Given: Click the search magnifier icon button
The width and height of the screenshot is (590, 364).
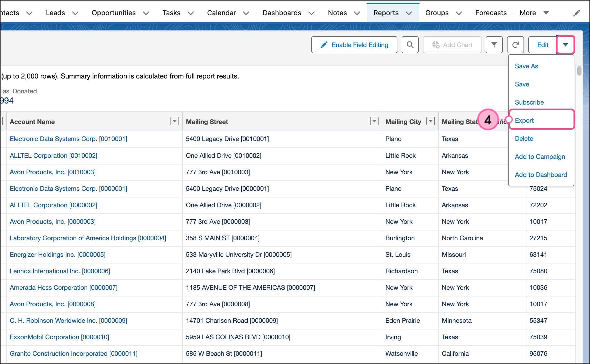Looking at the screenshot, I should pyautogui.click(x=410, y=45).
